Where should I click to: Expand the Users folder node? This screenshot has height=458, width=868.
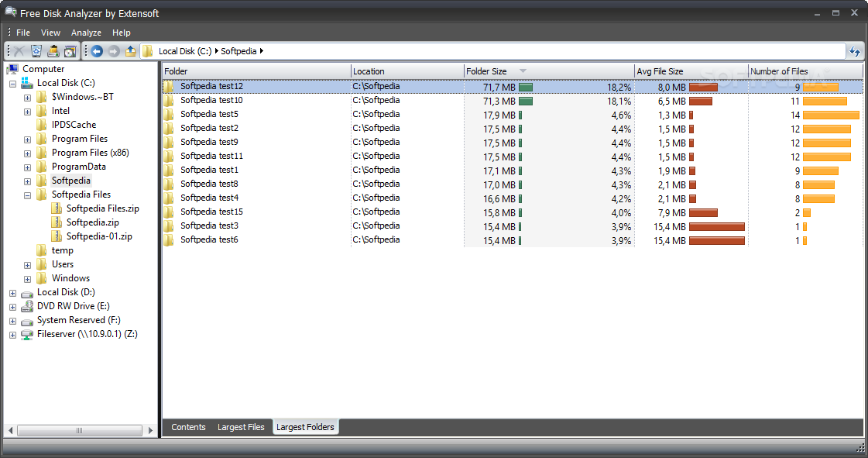coord(27,265)
